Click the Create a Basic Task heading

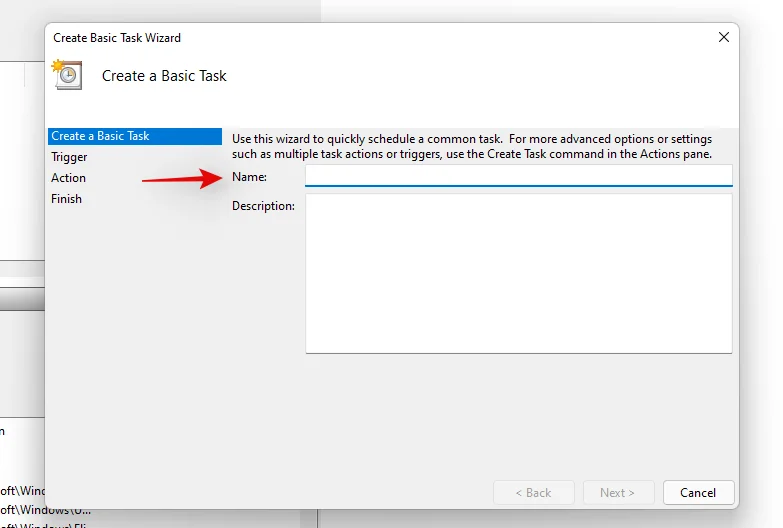click(164, 76)
